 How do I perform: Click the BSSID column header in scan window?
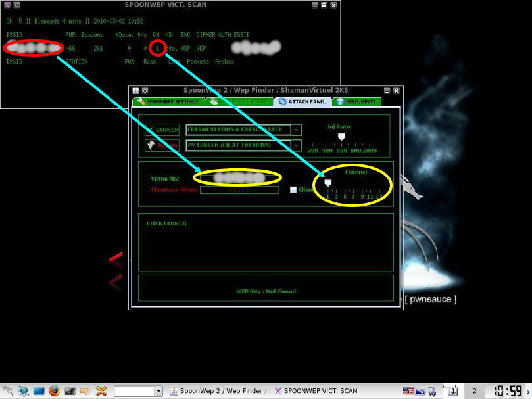pyautogui.click(x=14, y=35)
